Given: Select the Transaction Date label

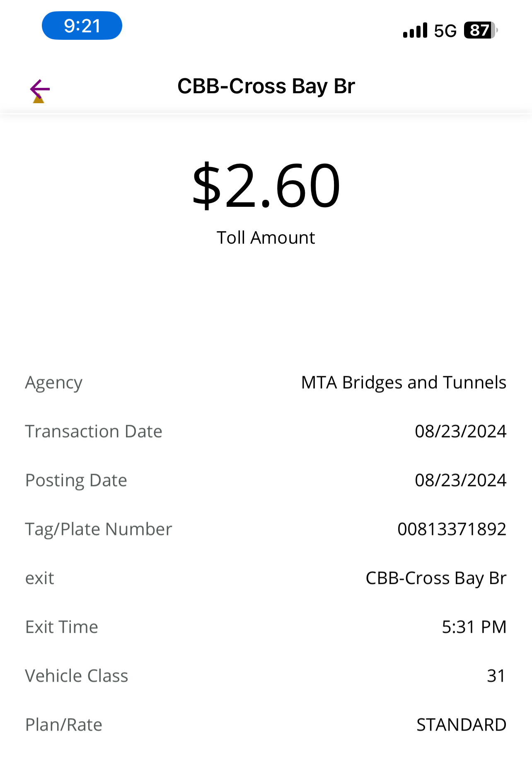Looking at the screenshot, I should 94,431.
